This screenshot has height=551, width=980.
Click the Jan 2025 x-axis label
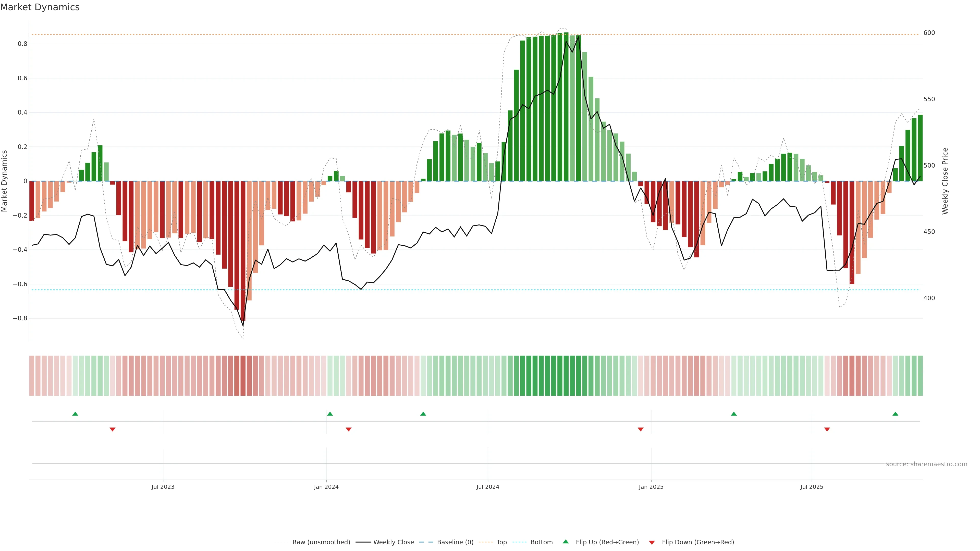651,487
